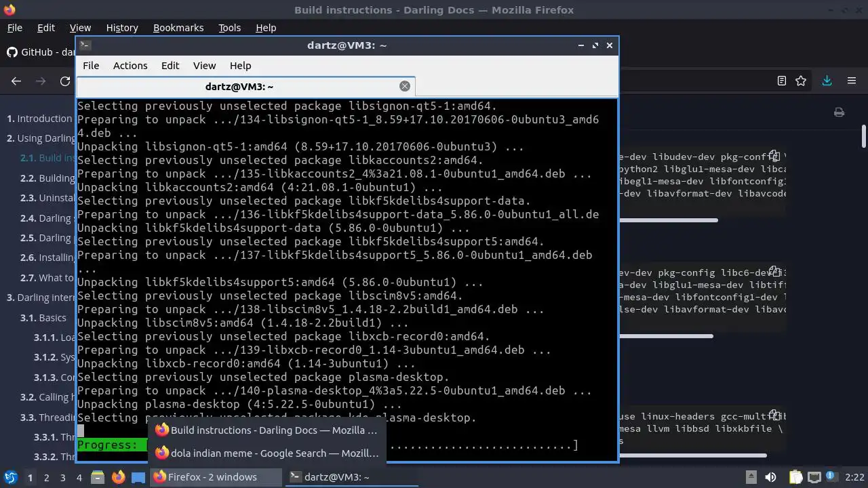This screenshot has width=868, height=488.
Task: Open Firefox Bookmarks menu
Action: pos(178,28)
